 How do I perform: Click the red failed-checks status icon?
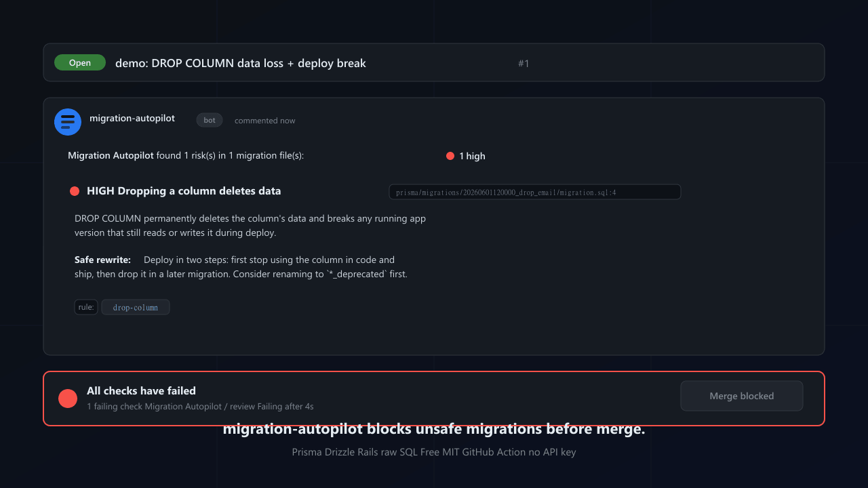click(68, 399)
